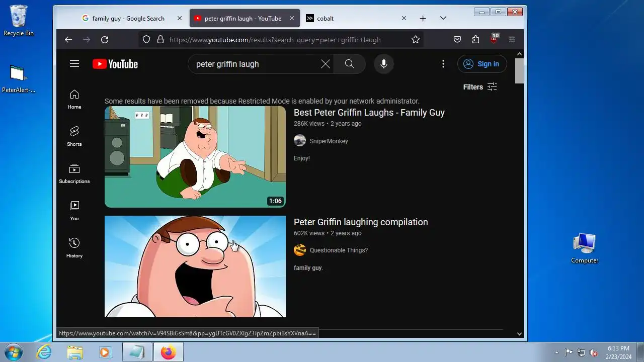
Task: Go to Home in YouTube sidebar
Action: [74, 99]
